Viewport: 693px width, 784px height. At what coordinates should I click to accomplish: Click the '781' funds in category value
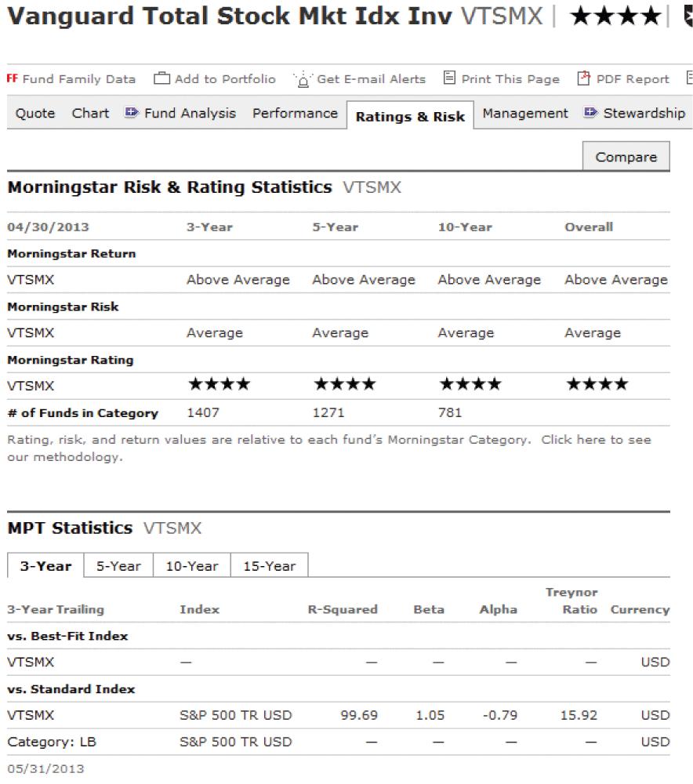coord(450,412)
